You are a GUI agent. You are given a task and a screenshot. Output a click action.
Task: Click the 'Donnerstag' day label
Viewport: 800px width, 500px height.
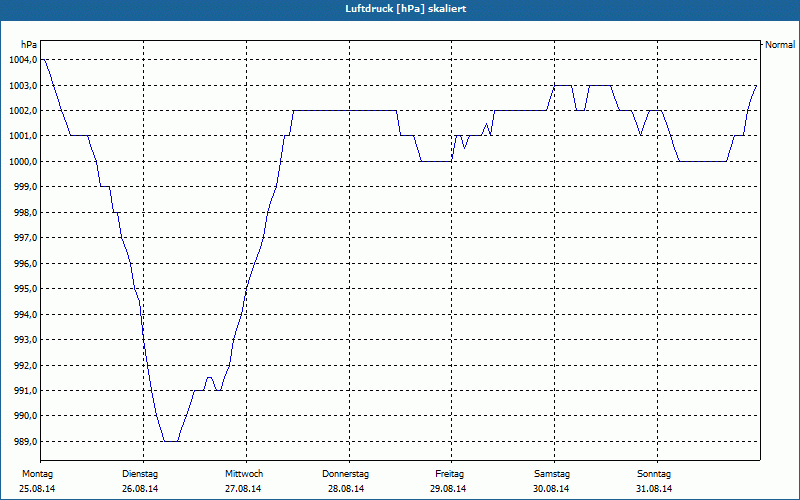345,474
